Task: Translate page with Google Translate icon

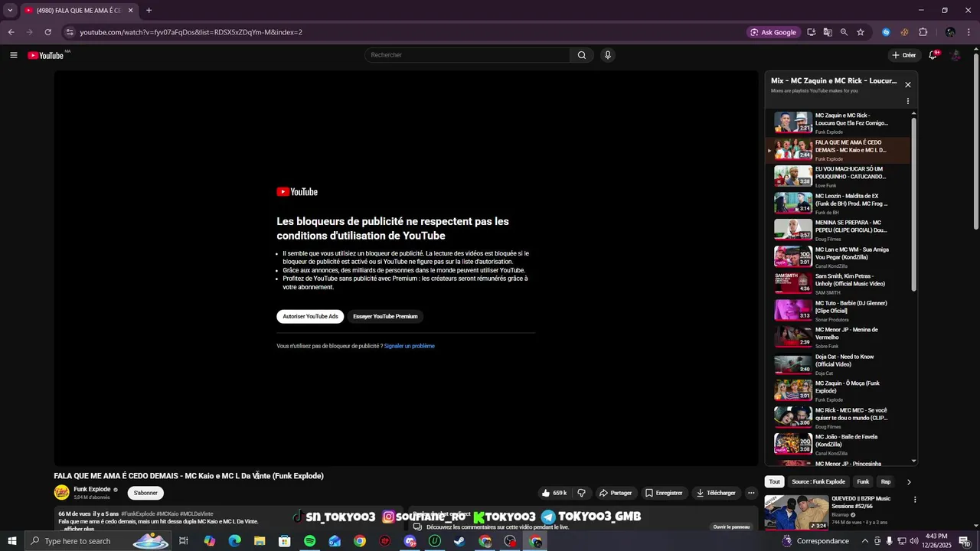Action: [828, 32]
